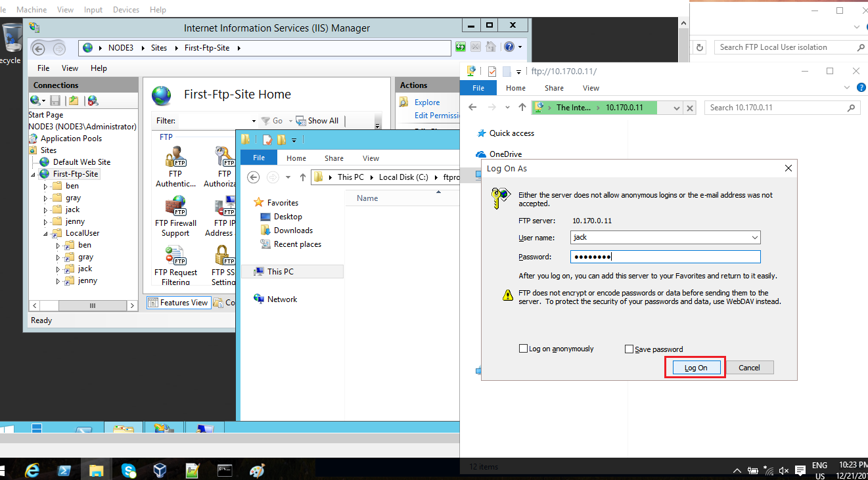The image size is (868, 480).
Task: Click the IIS Manager help question icon
Action: pos(509,47)
